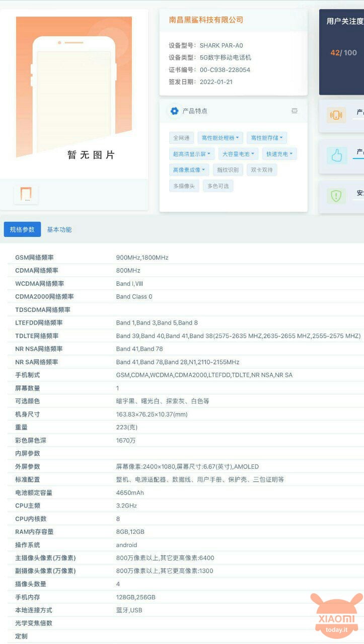Click the CPU内核数 row label
This screenshot has width=364, height=644.
tap(31, 519)
